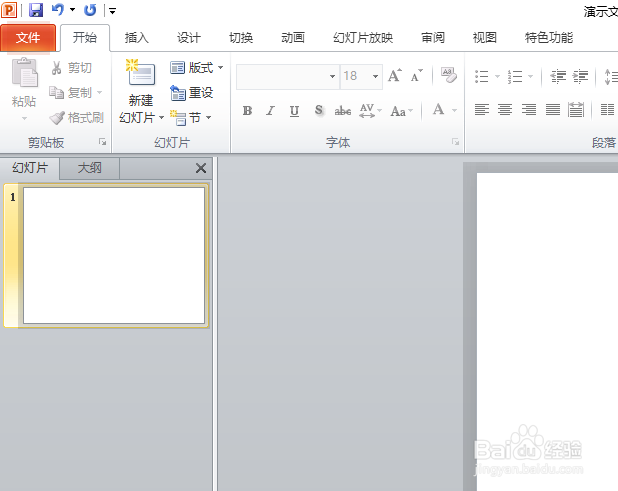This screenshot has height=491, width=618.
Task: Open AV character spacing menu
Action: click(370, 111)
